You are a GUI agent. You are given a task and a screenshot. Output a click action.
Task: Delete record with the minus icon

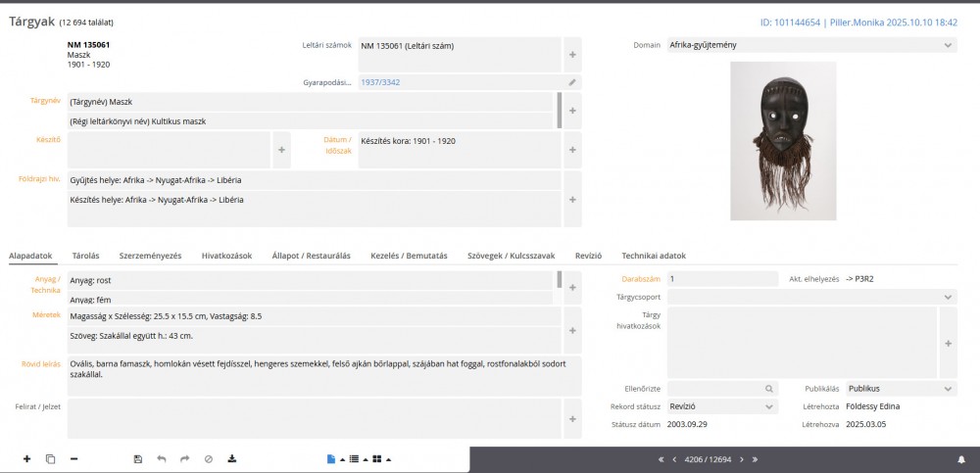pos(73,458)
